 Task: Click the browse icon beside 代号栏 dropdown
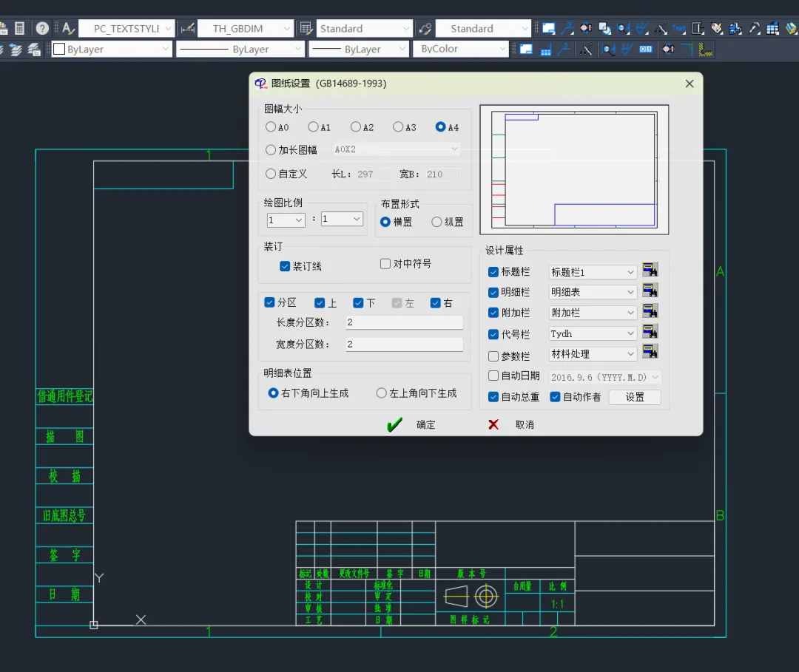(650, 332)
